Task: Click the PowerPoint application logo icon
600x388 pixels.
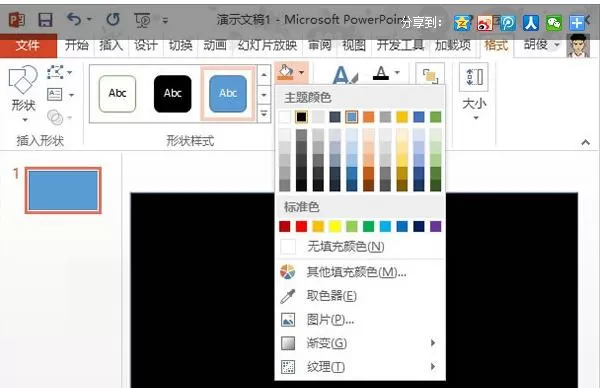Action: (x=17, y=20)
